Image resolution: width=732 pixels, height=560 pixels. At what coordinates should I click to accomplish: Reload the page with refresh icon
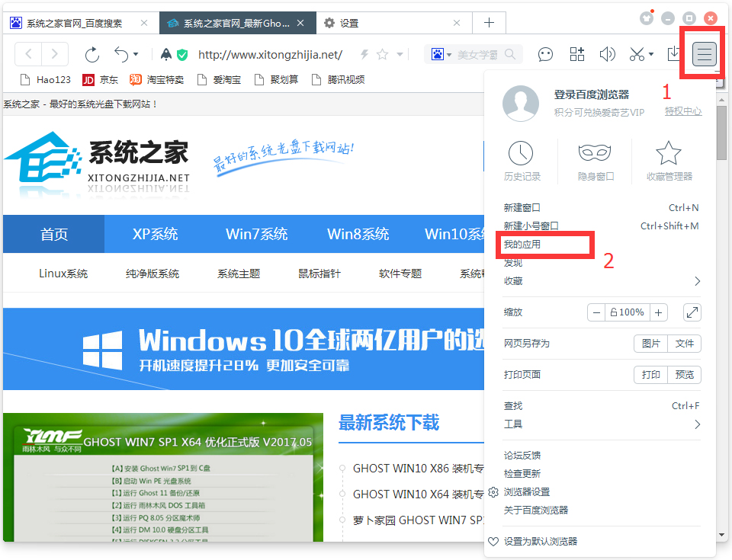pos(92,55)
